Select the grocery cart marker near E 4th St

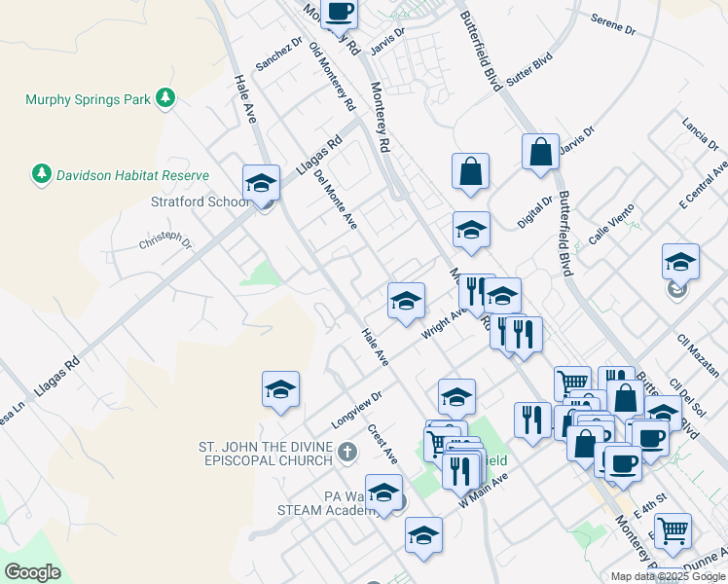[673, 532]
